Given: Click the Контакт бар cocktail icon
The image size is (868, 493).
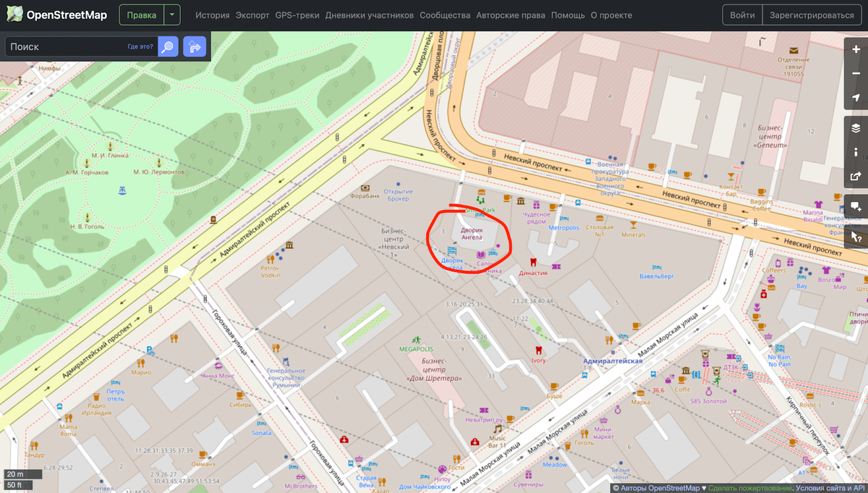Looking at the screenshot, I should pos(732,176).
